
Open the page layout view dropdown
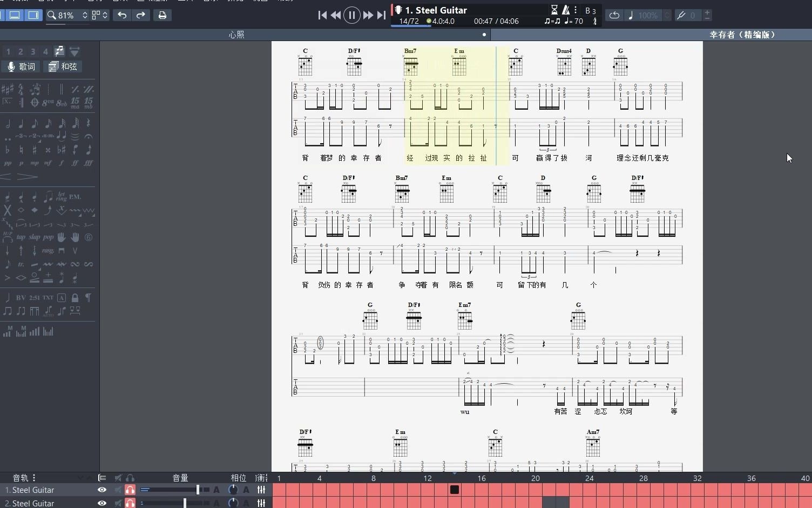100,15
